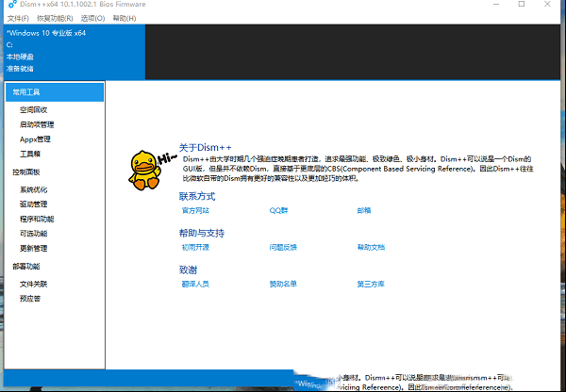
Task: Open 更新管理 in the sidebar
Action: pyautogui.click(x=34, y=248)
